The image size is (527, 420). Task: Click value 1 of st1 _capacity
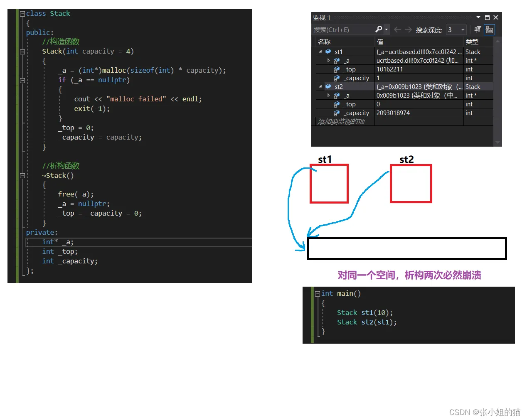[378, 78]
